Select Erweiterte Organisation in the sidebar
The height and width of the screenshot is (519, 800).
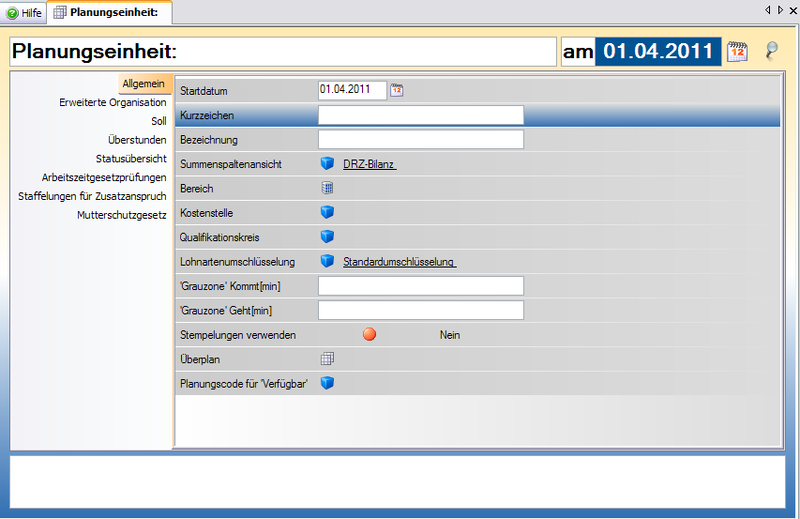coord(112,102)
